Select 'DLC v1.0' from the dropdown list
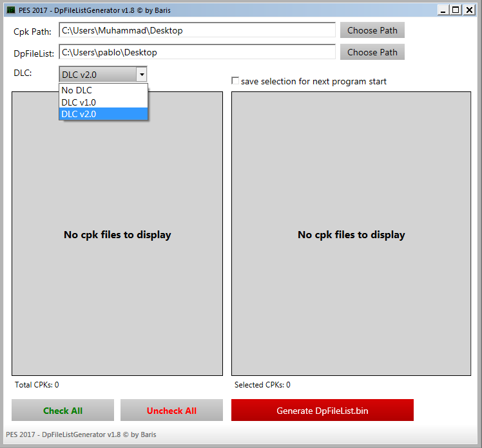 (x=103, y=102)
